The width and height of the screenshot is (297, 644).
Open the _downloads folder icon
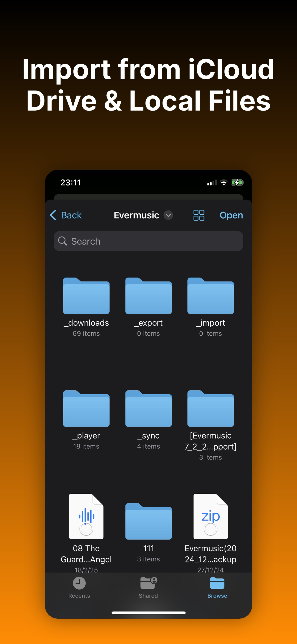tap(86, 296)
